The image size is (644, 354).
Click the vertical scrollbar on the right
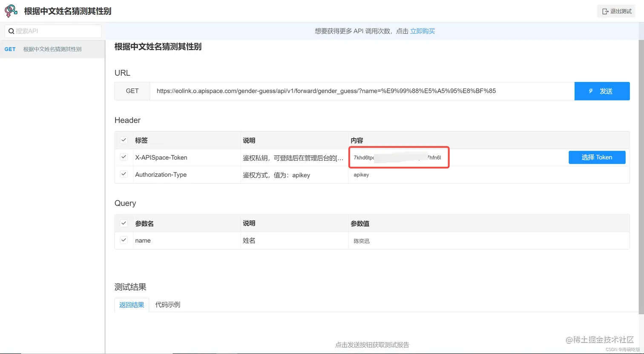pyautogui.click(x=641, y=177)
